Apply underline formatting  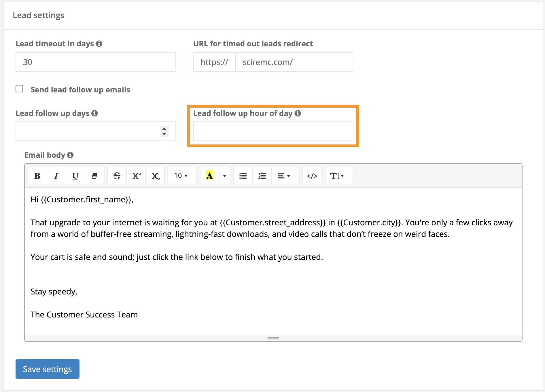tap(75, 175)
